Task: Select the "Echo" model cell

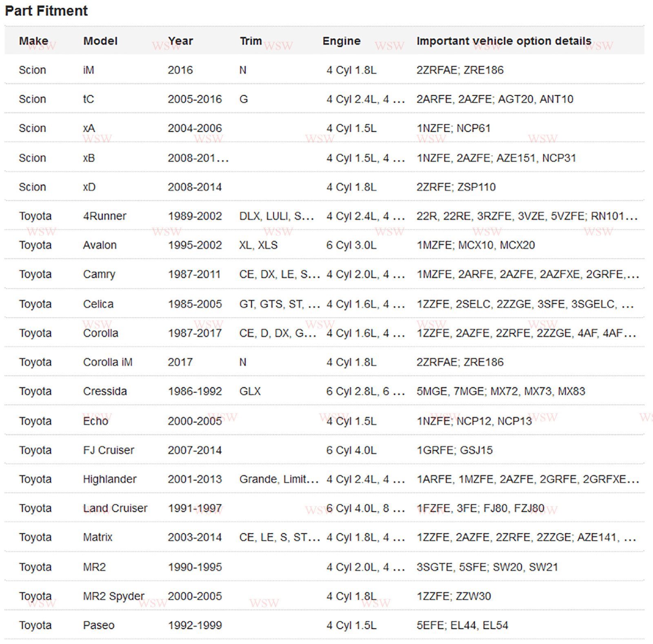Action: point(96,421)
